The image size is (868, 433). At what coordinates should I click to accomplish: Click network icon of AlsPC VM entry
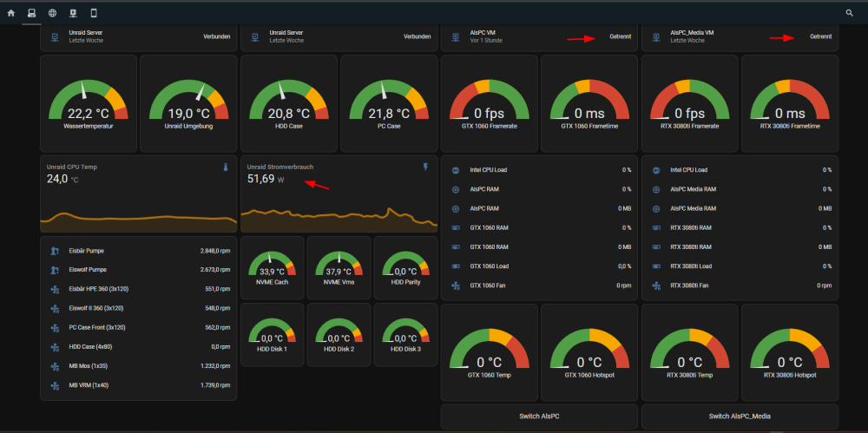point(456,36)
